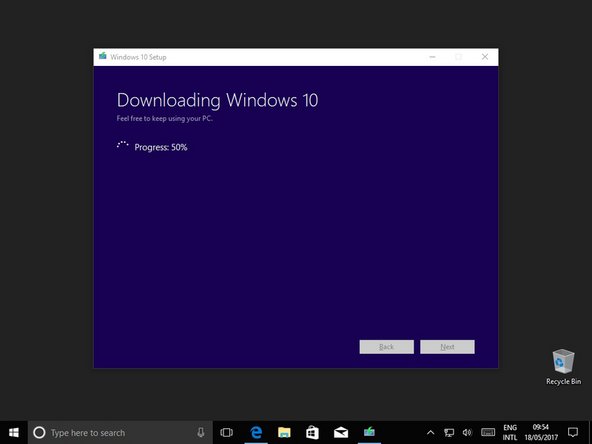Select the Recycle Bin desktop icon
The width and height of the screenshot is (592, 444).
563,367
